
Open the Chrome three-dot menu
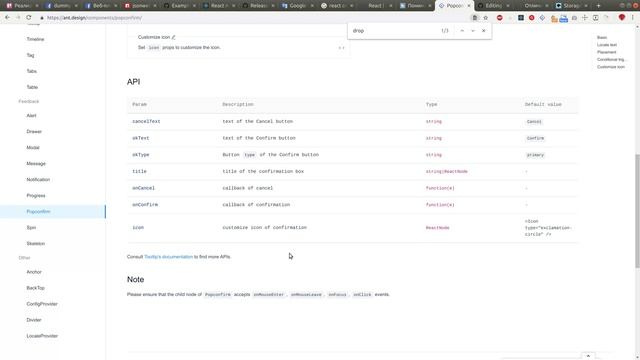point(633,18)
